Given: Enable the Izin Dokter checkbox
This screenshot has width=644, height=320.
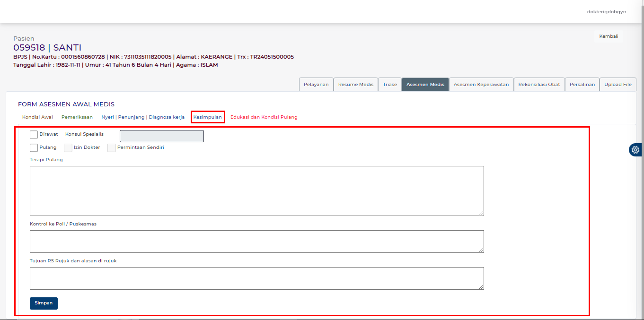Looking at the screenshot, I should pos(68,148).
